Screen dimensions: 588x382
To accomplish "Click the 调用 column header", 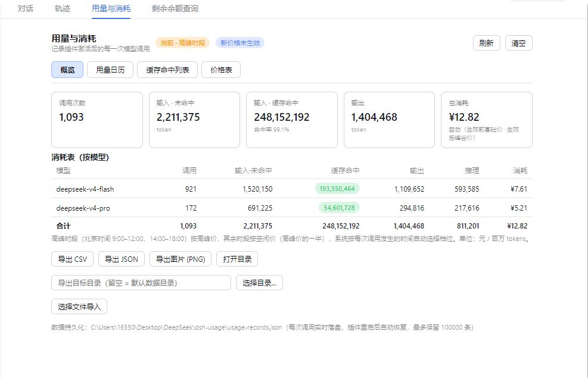I will (x=189, y=171).
